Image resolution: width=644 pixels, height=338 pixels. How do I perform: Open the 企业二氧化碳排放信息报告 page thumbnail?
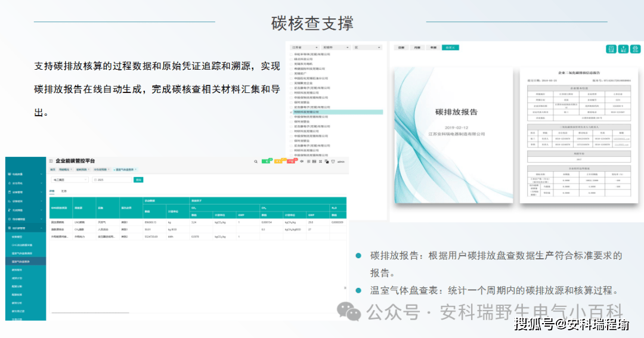[x=579, y=135]
